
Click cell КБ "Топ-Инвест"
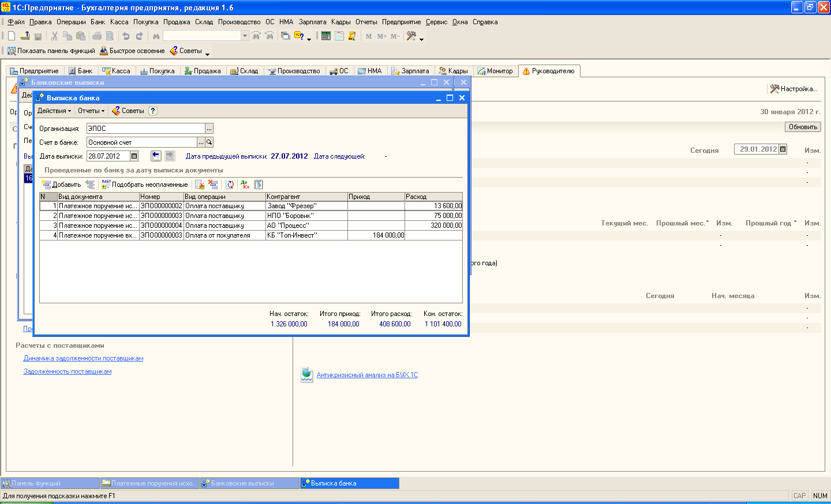tap(306, 235)
